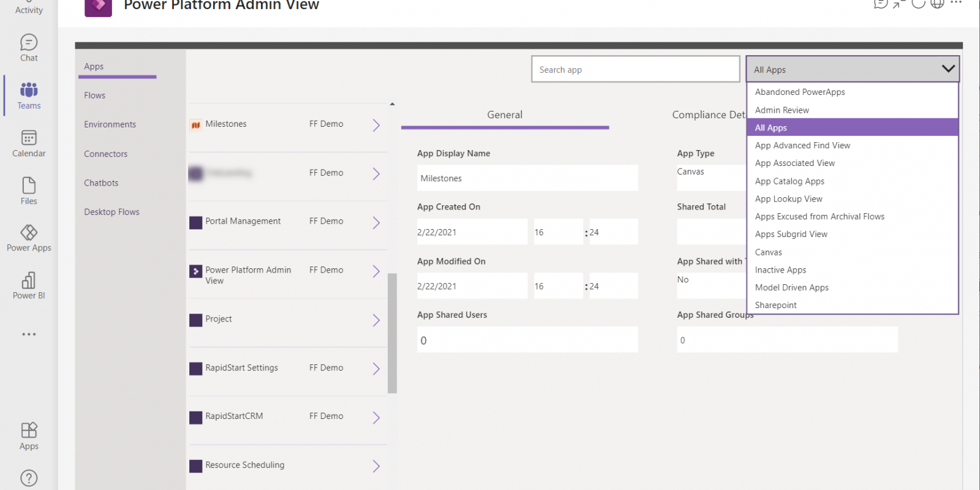Open the Help question mark icon

coord(29,478)
